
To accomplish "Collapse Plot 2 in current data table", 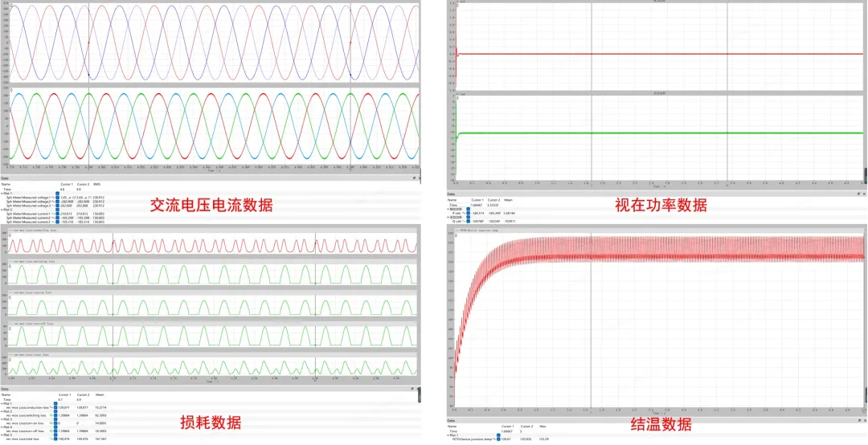I will pos(2,209).
